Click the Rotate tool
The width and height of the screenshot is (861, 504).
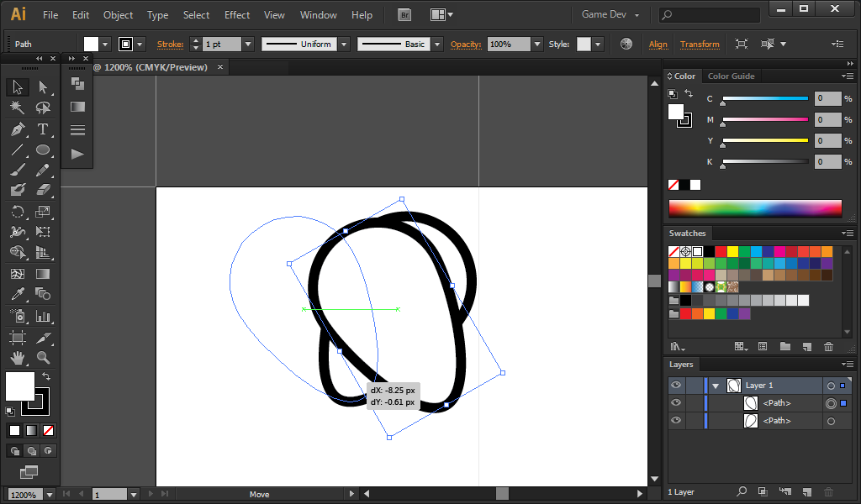tap(17, 212)
